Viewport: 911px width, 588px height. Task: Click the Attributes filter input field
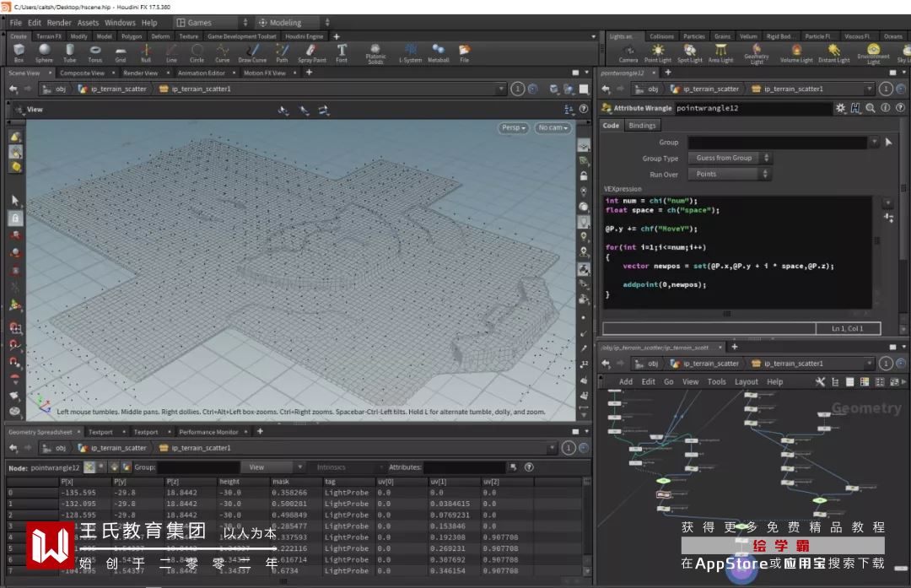click(x=464, y=467)
